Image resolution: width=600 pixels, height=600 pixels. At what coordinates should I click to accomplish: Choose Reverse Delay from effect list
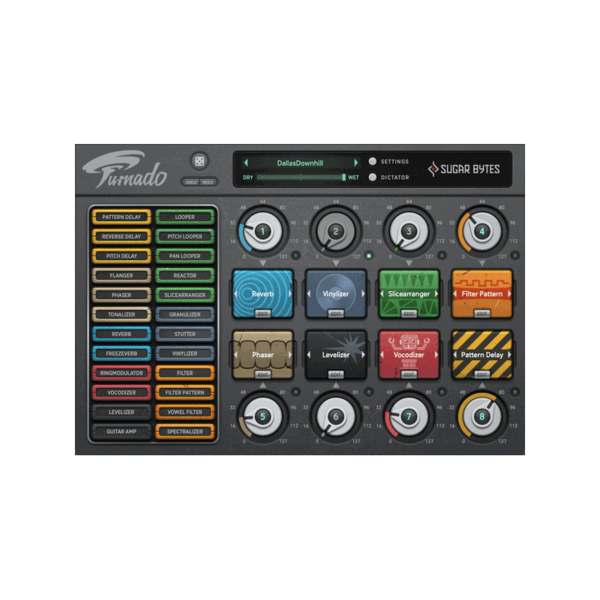[121, 236]
